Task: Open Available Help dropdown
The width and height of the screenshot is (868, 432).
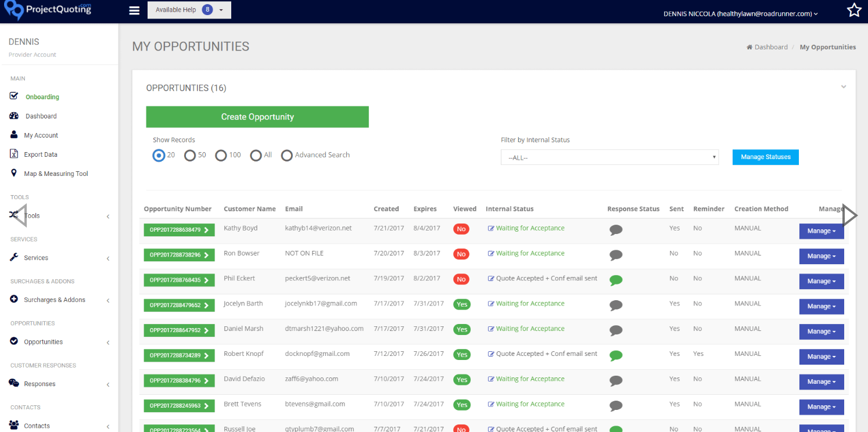Action: 189,10
